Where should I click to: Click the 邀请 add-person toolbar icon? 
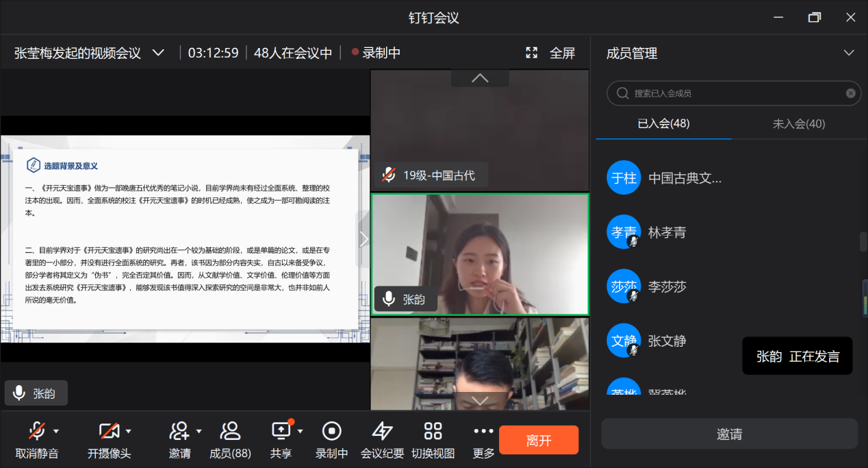coord(179,432)
